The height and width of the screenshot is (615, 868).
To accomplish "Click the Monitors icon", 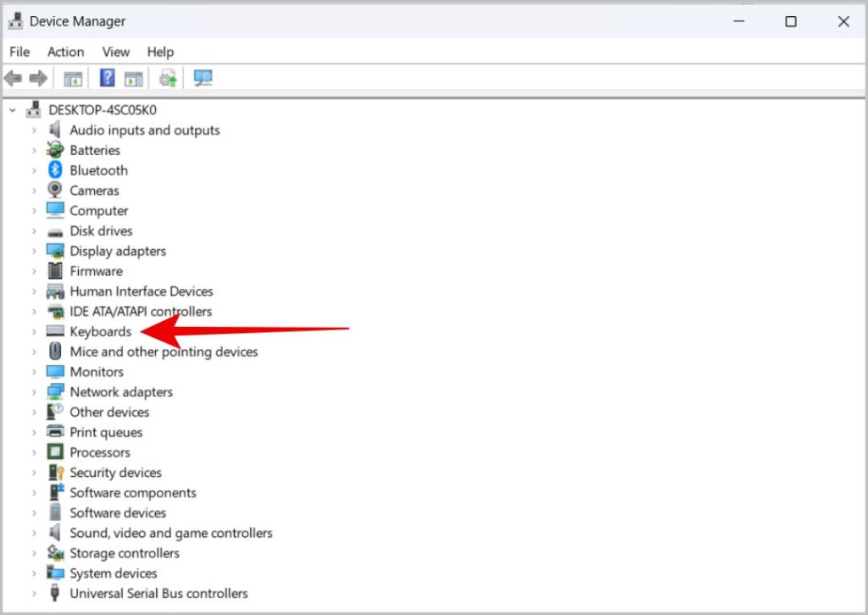I will [x=55, y=372].
